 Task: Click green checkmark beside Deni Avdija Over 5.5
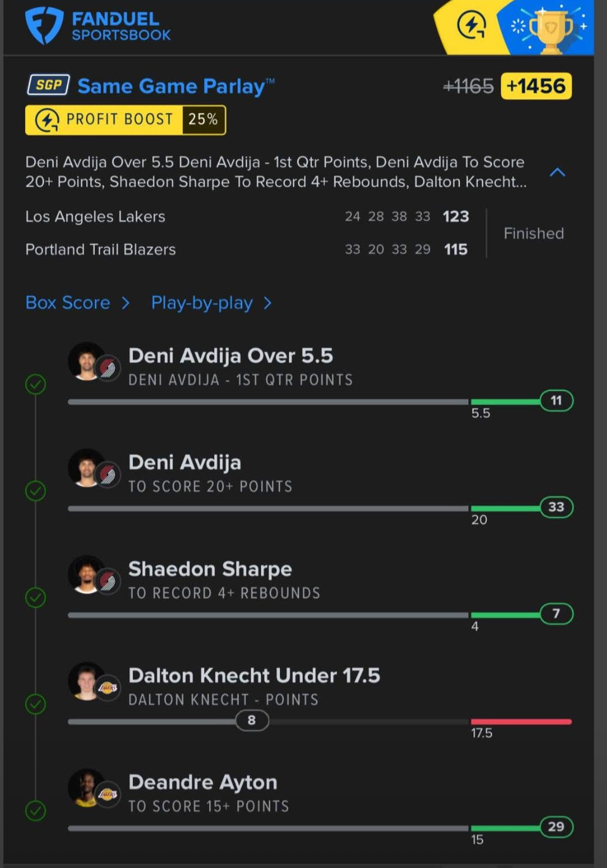[x=36, y=384]
